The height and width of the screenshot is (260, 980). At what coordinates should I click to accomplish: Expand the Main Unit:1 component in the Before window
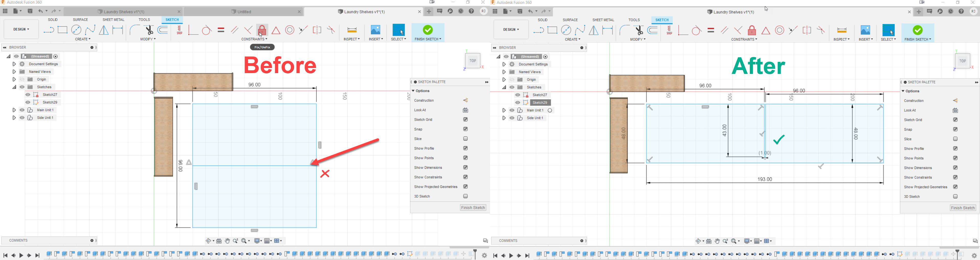14,110
